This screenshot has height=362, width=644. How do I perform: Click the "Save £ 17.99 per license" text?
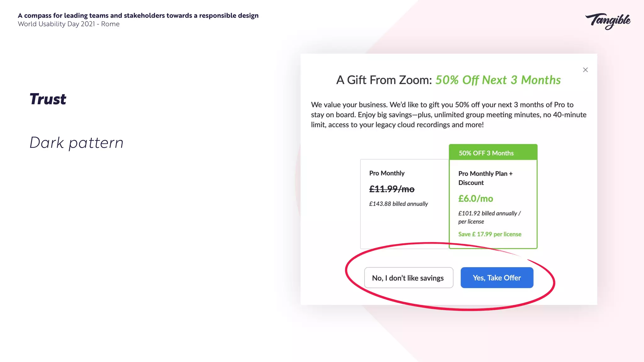[x=490, y=234]
